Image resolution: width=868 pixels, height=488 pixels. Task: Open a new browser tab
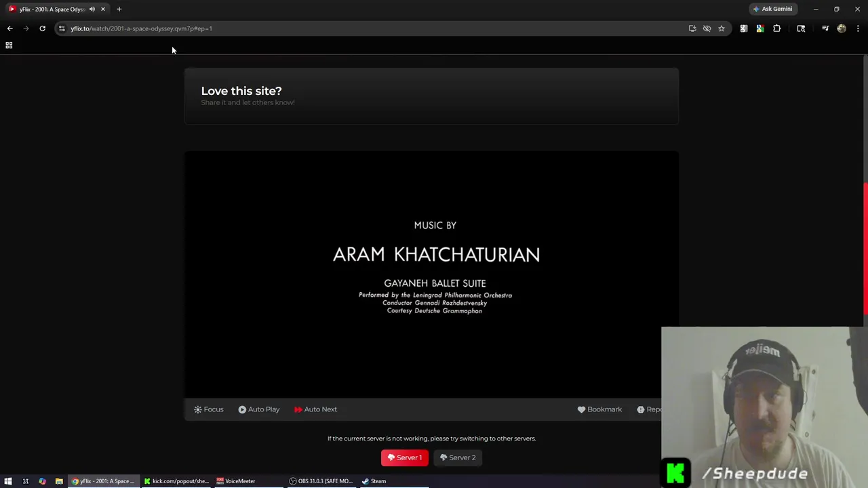(x=119, y=9)
